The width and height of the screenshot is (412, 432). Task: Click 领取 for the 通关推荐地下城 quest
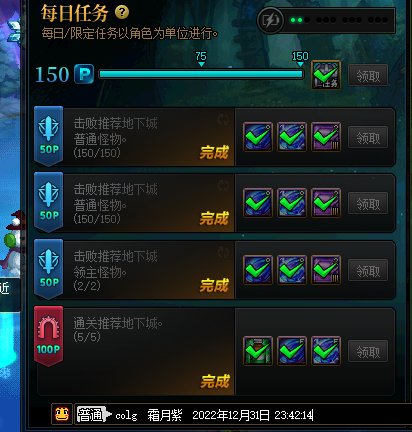point(368,351)
